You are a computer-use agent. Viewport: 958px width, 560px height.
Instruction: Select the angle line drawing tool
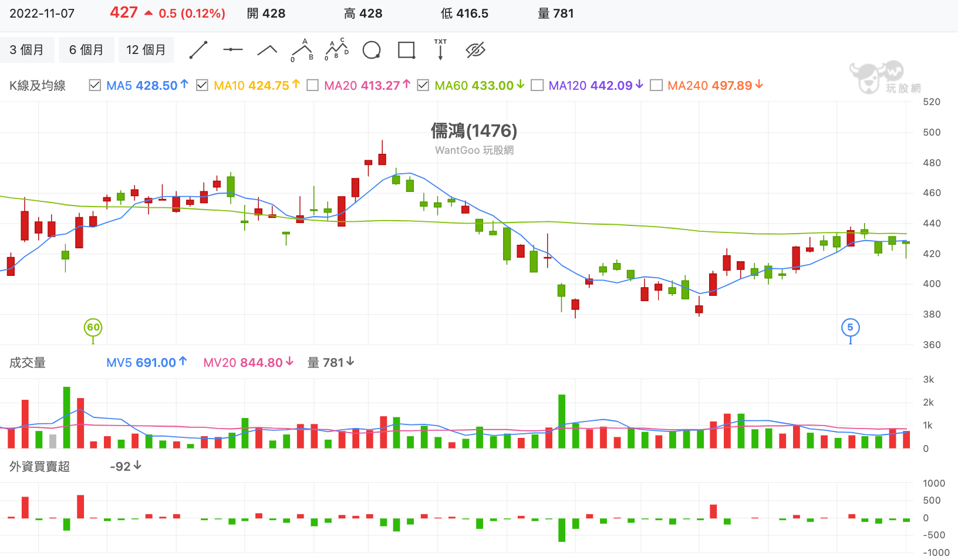[267, 50]
